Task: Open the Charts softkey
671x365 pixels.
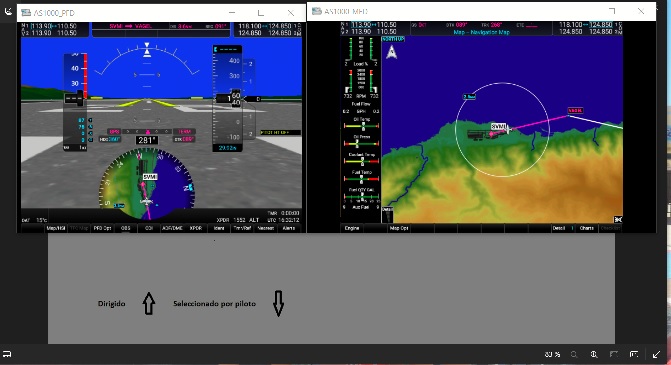Action: click(587, 228)
